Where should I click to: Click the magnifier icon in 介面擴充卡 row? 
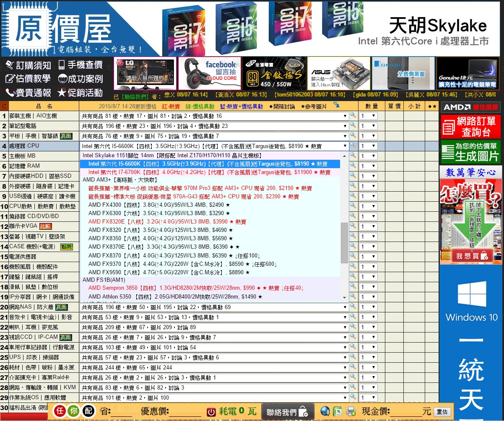353,377
